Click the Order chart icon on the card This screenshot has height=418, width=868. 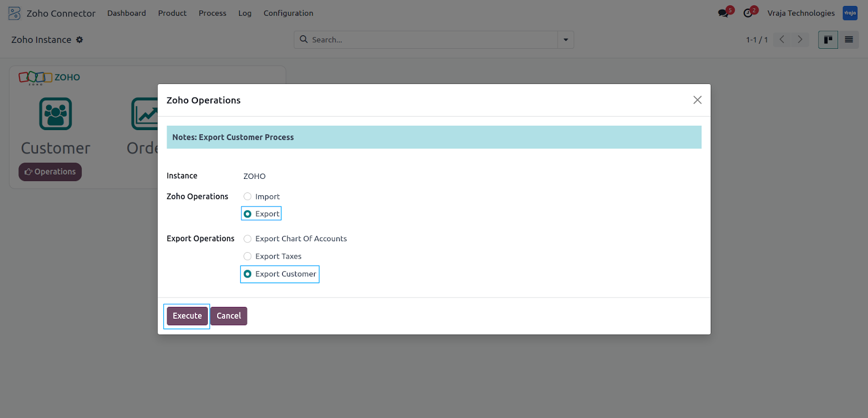click(x=144, y=114)
